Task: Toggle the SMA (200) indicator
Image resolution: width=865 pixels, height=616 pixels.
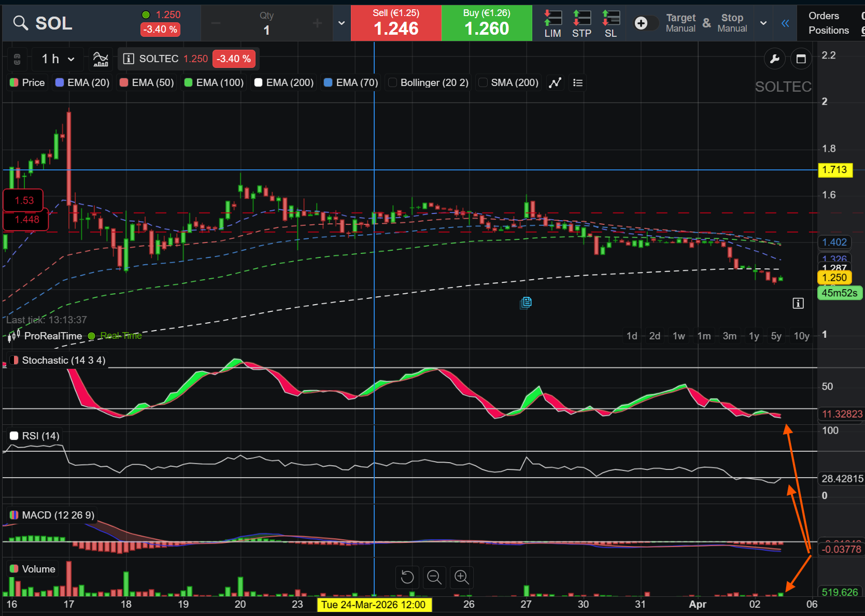Action: 508,83
